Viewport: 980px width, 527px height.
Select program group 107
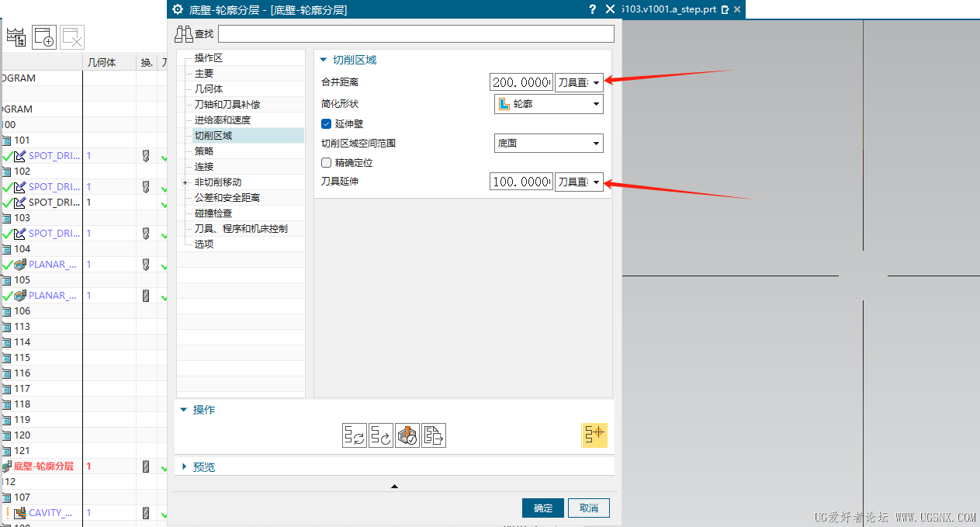tap(22, 498)
